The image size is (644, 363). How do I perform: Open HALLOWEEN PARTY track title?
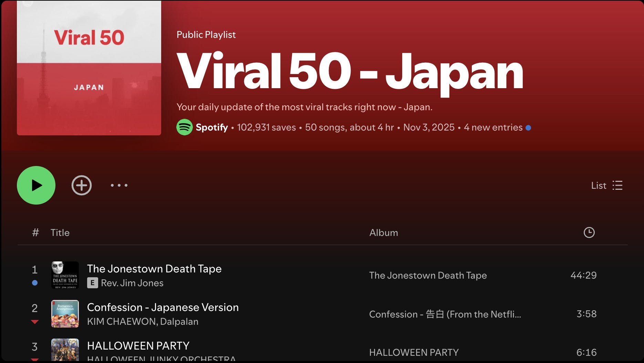138,346
